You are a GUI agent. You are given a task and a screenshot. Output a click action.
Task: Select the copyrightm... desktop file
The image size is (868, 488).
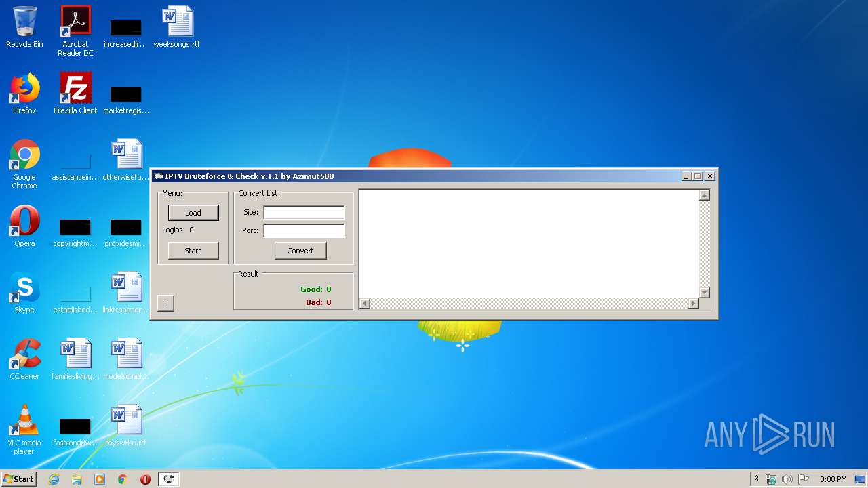click(75, 232)
